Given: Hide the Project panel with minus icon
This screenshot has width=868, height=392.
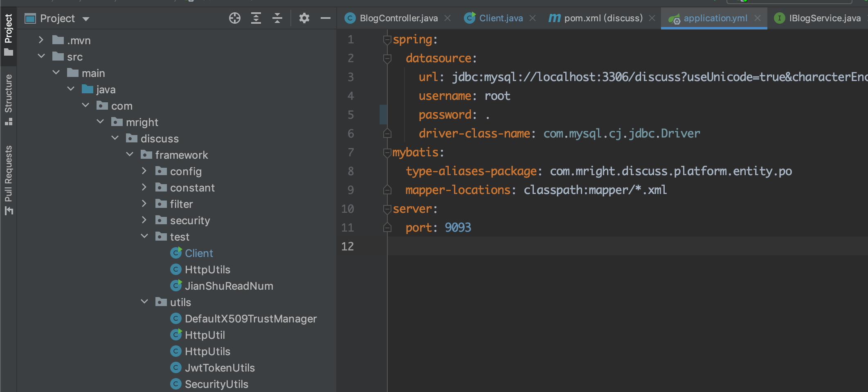Looking at the screenshot, I should pos(326,18).
